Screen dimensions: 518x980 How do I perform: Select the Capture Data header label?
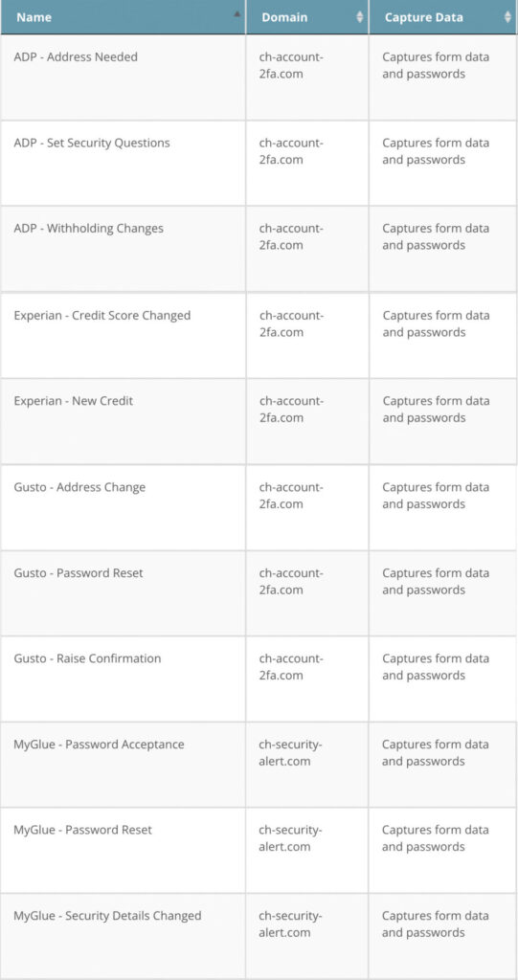(424, 17)
